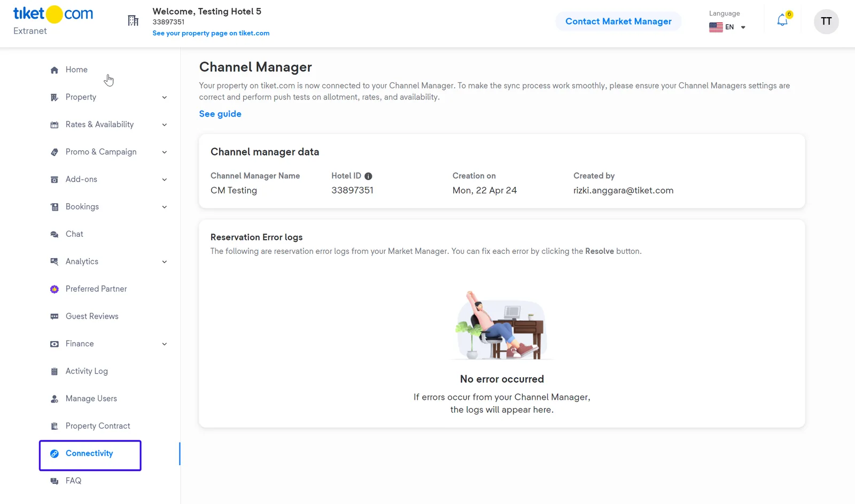Click the Finance money icon

(x=54, y=344)
